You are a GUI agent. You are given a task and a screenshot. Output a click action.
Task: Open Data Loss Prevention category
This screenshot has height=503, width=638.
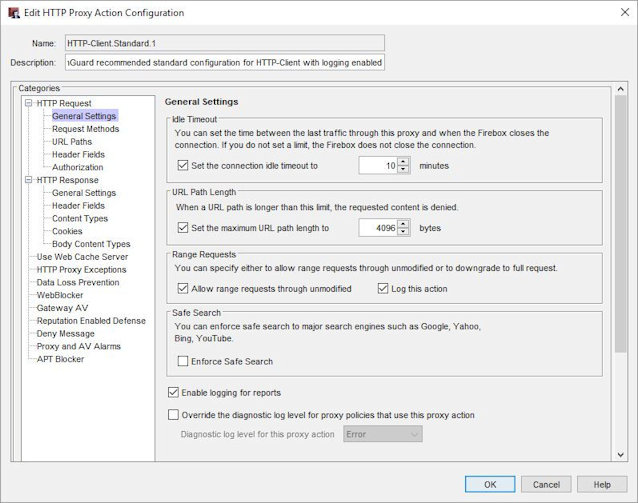click(78, 282)
